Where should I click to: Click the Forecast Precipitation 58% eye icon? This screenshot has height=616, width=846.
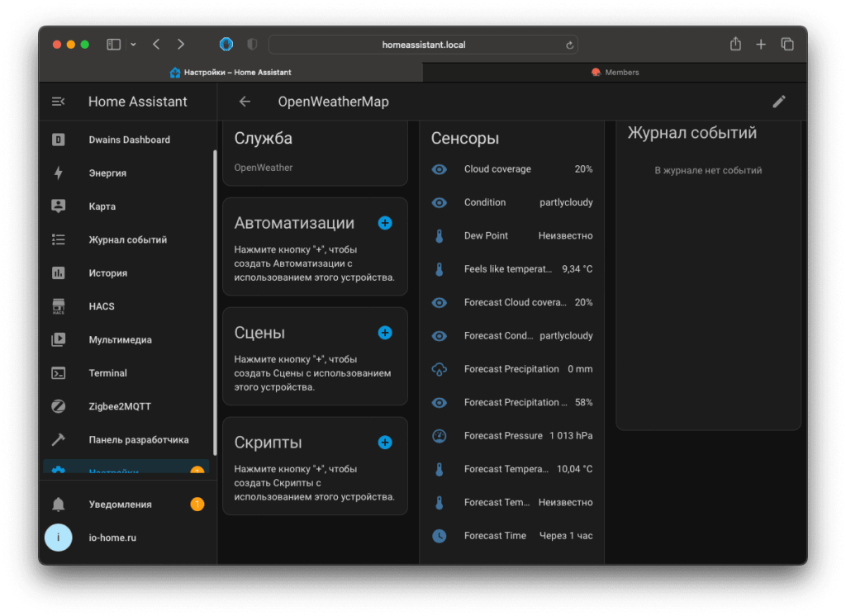click(440, 403)
